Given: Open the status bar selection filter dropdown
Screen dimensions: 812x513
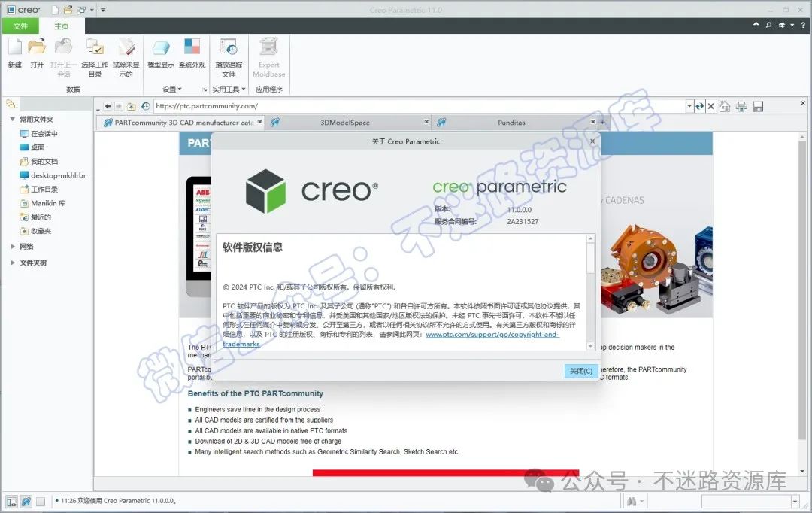Looking at the screenshot, I should tap(795, 501).
